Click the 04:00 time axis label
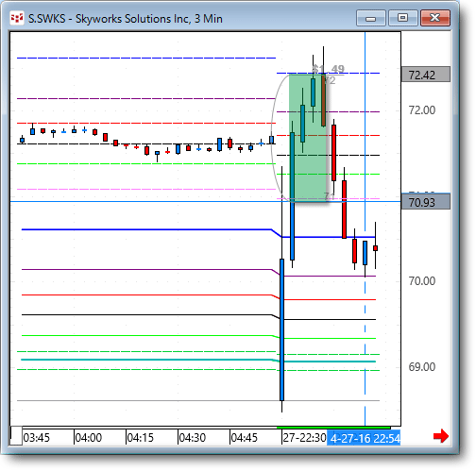476x471 pixels. 89,438
